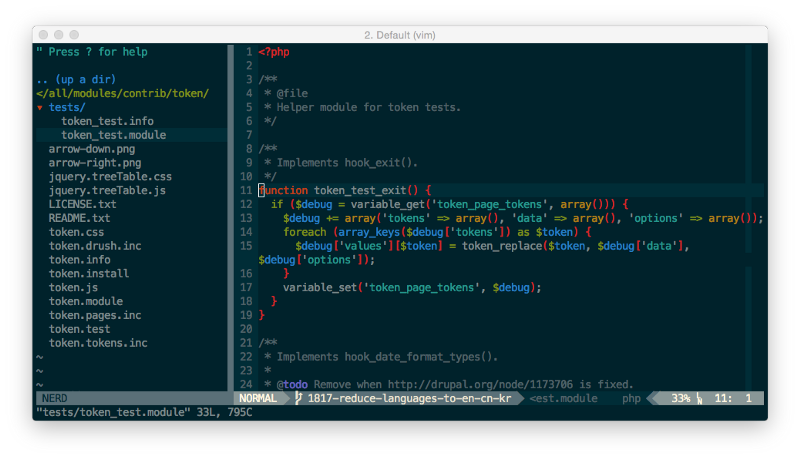Click line number 1 in gutter
The width and height of the screenshot is (800, 459).
click(x=249, y=52)
